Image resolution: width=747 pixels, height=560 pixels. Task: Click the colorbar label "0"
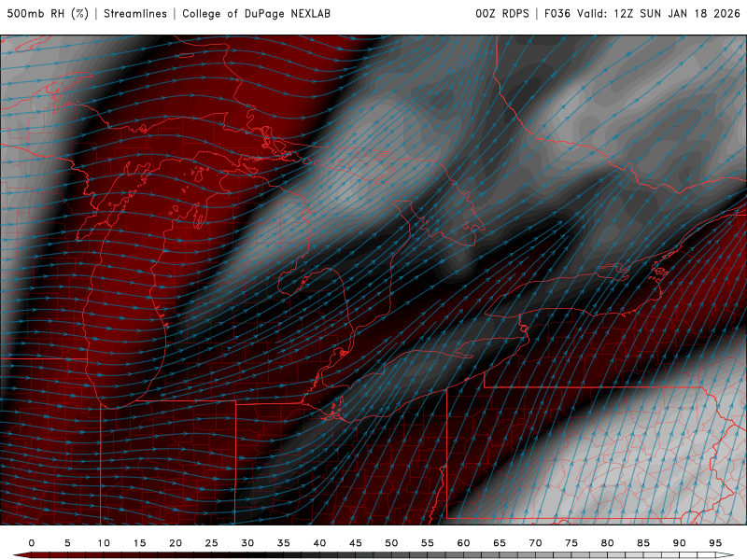32,543
